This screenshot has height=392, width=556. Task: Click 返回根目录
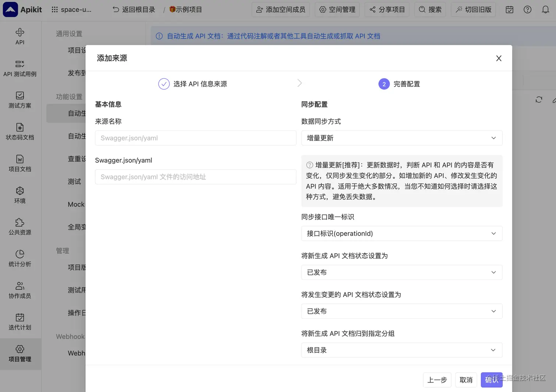[134, 10]
